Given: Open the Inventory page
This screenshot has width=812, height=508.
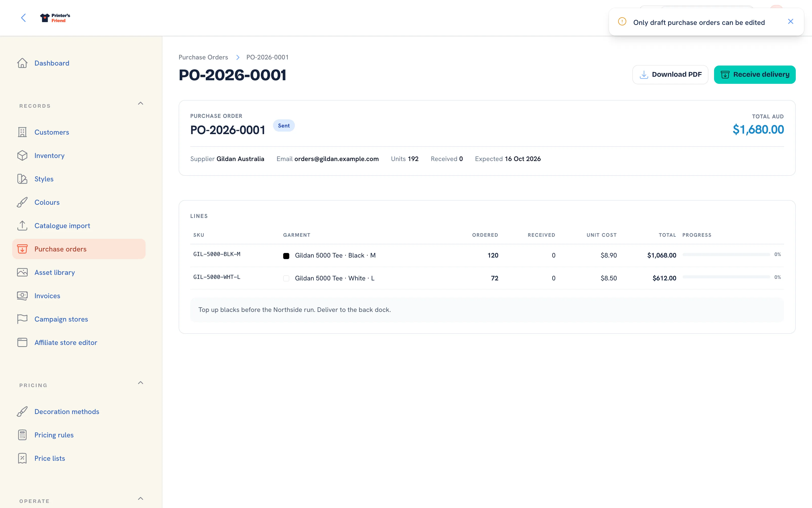Looking at the screenshot, I should click(x=49, y=155).
